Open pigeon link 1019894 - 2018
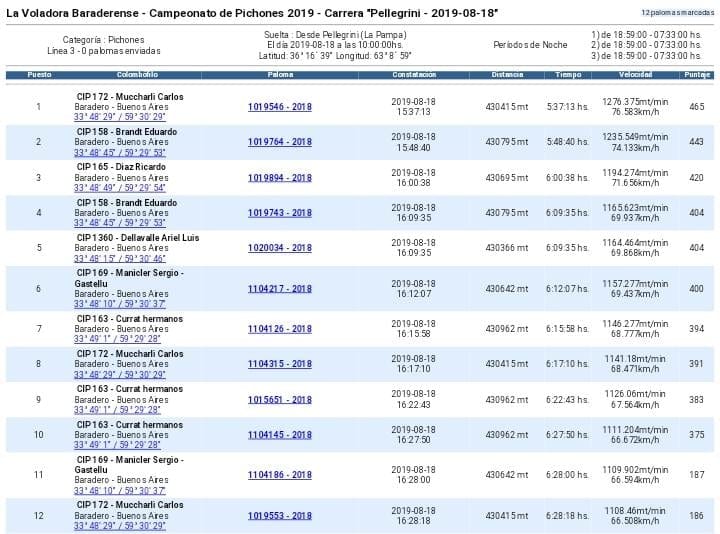 (x=280, y=178)
